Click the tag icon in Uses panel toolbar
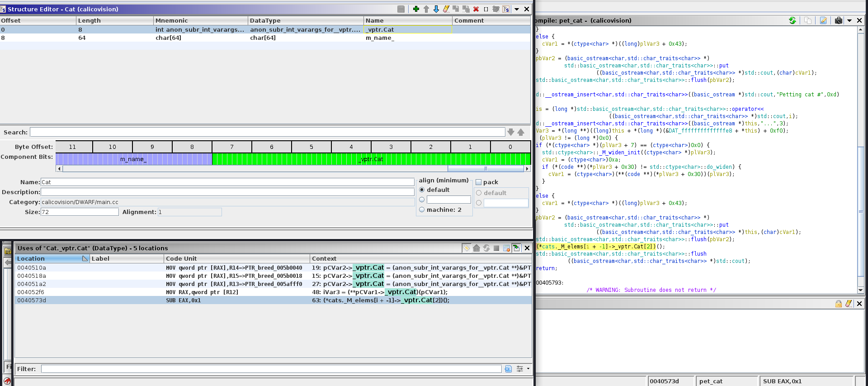Viewport: 868px width, 386px height. pos(467,248)
